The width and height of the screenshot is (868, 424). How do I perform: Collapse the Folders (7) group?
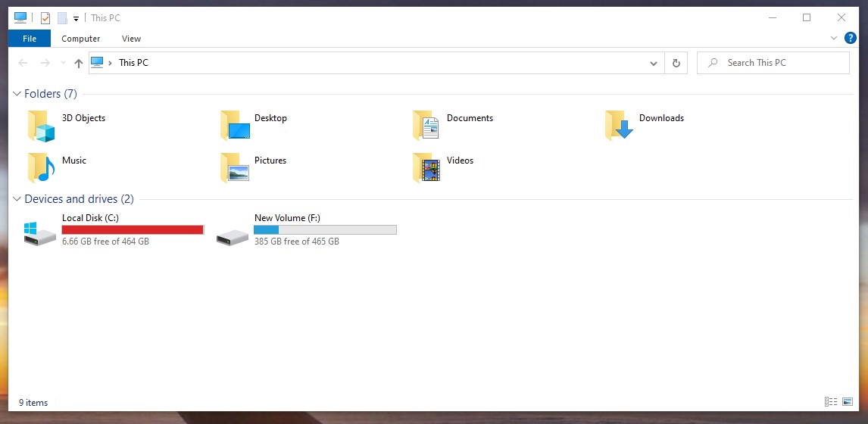pyautogui.click(x=17, y=94)
